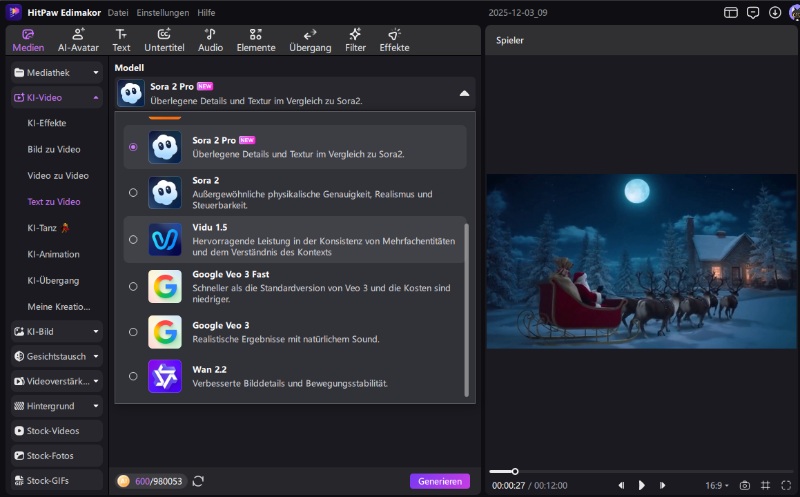Select Text zu Video option
Viewport: 800px width, 497px height.
[54, 202]
